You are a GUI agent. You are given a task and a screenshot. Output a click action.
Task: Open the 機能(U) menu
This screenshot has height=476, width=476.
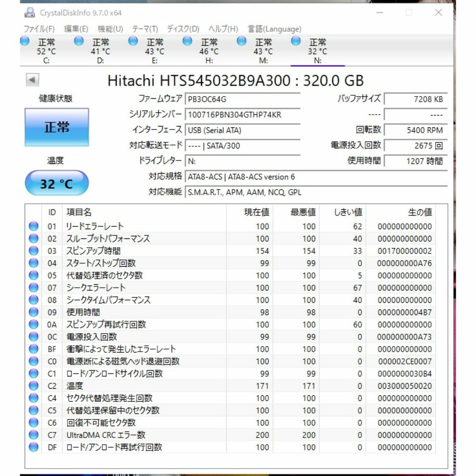coord(110,29)
